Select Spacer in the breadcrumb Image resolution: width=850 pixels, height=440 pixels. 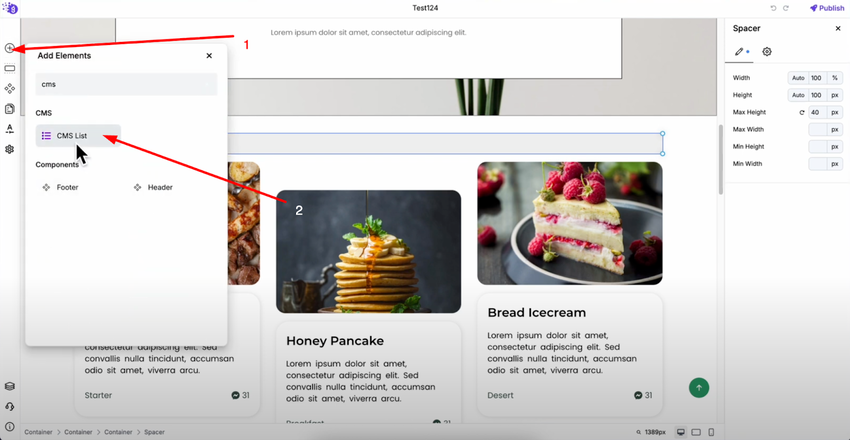[154, 432]
